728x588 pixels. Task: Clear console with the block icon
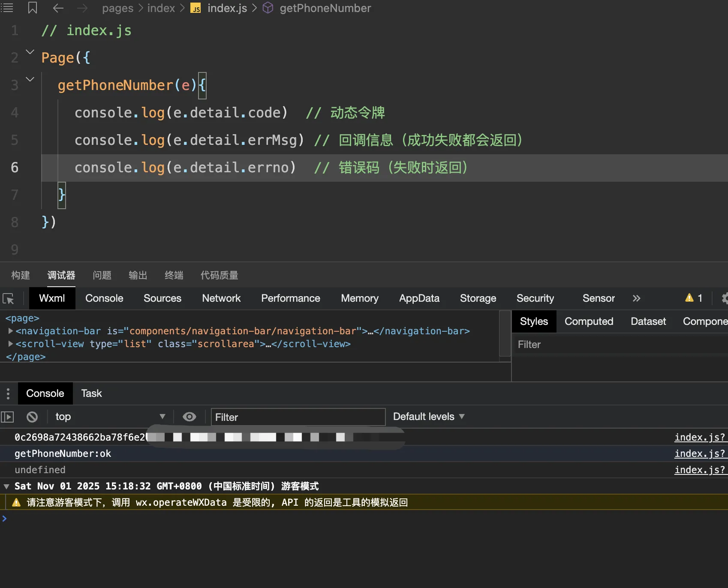32,417
